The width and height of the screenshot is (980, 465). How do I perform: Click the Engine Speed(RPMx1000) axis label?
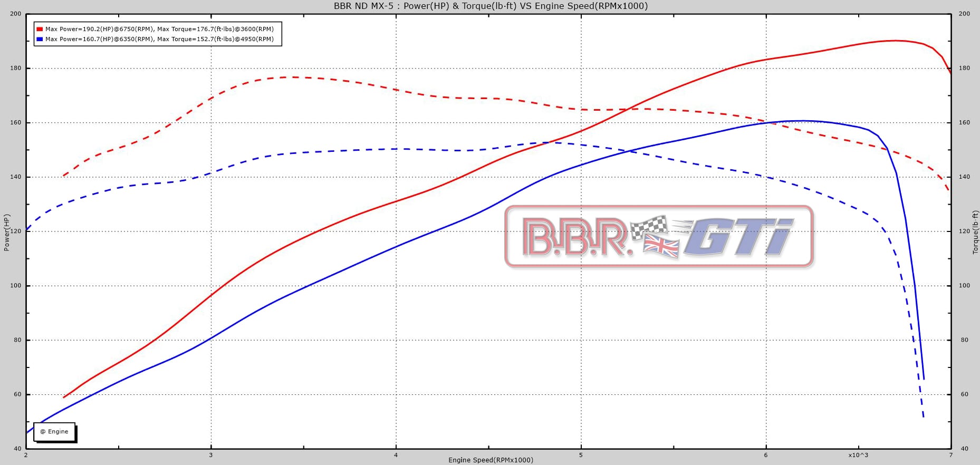click(491, 460)
